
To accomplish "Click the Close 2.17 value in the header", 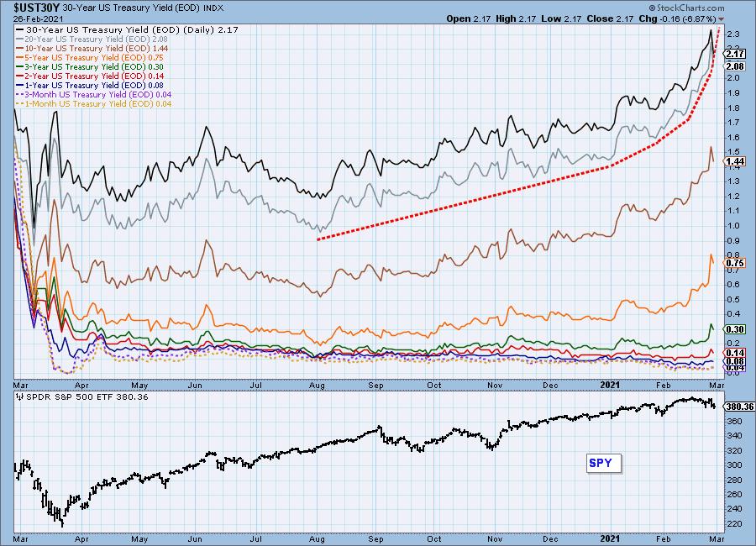I will [x=610, y=18].
